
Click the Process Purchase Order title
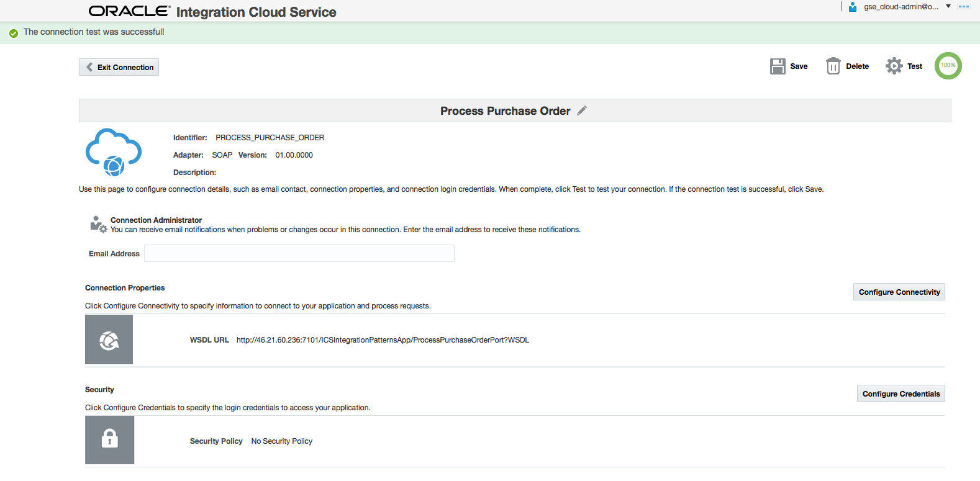point(505,111)
